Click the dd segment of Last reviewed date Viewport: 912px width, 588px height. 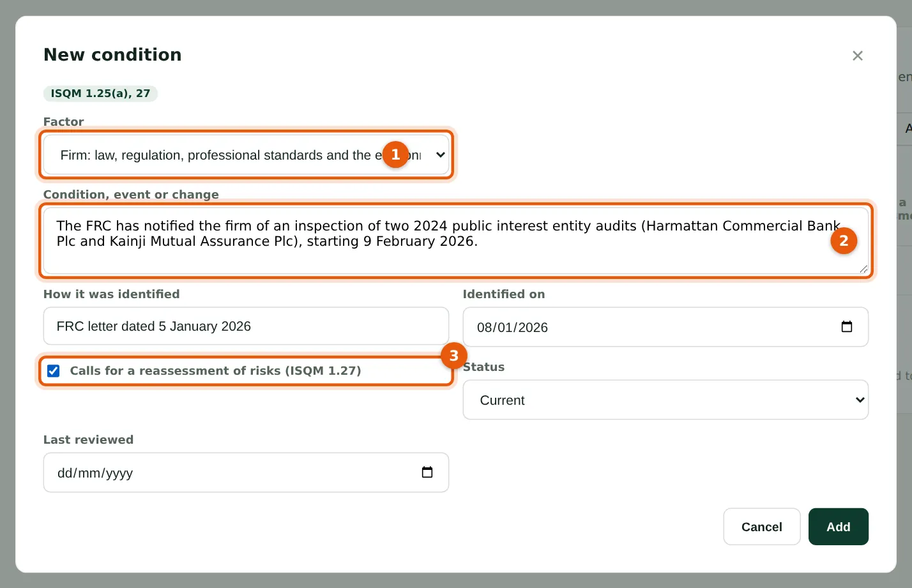(65, 473)
